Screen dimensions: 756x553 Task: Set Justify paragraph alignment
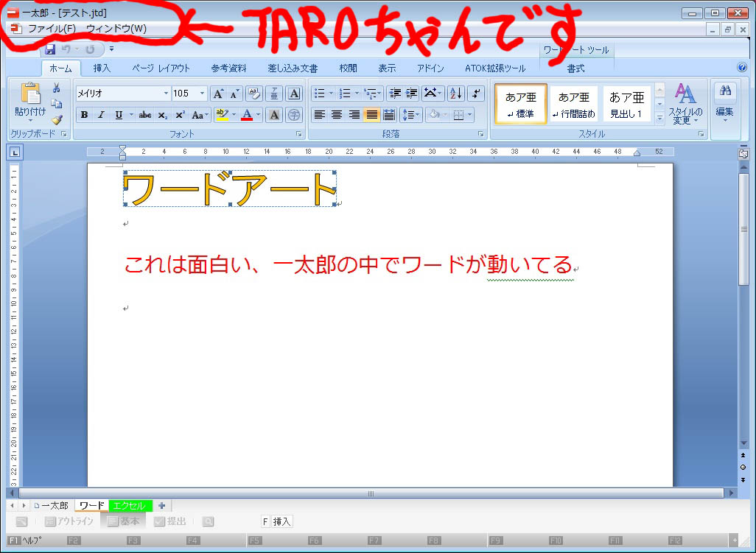371,115
